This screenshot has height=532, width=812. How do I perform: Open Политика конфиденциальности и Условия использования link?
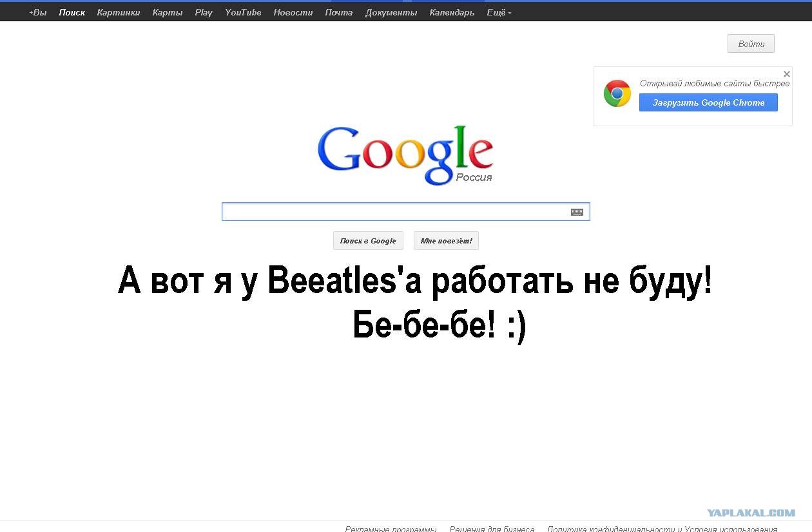(662, 529)
